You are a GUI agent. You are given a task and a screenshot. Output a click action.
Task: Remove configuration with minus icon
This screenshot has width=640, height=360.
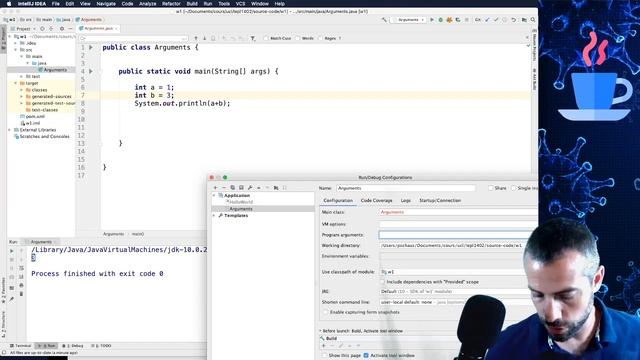point(224,188)
